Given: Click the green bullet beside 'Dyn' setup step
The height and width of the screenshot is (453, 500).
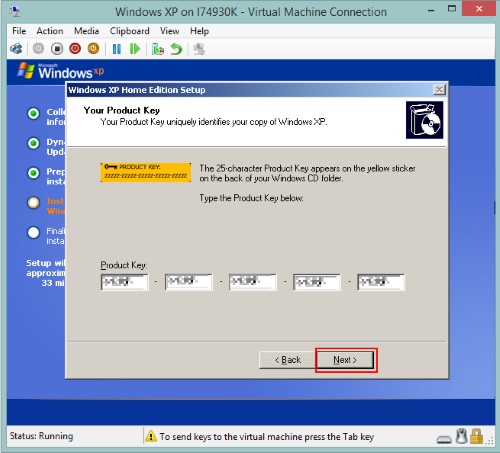Looking at the screenshot, I should coord(33,143).
